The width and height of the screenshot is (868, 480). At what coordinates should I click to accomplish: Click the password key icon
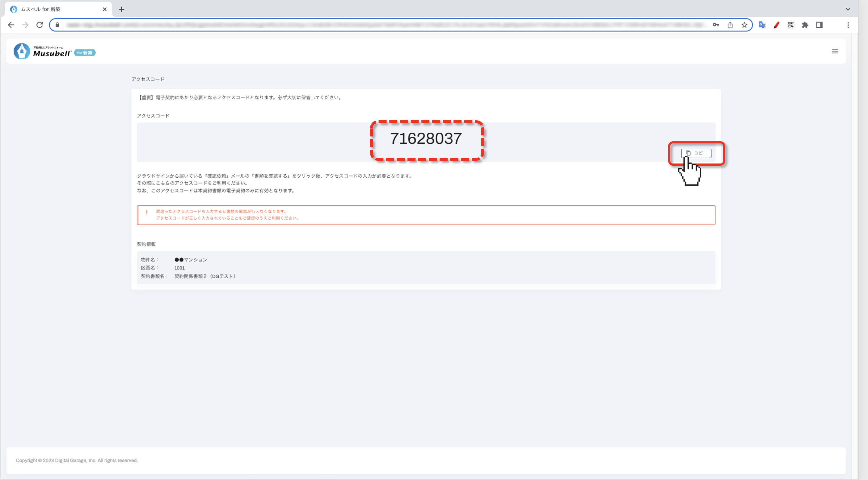point(716,25)
